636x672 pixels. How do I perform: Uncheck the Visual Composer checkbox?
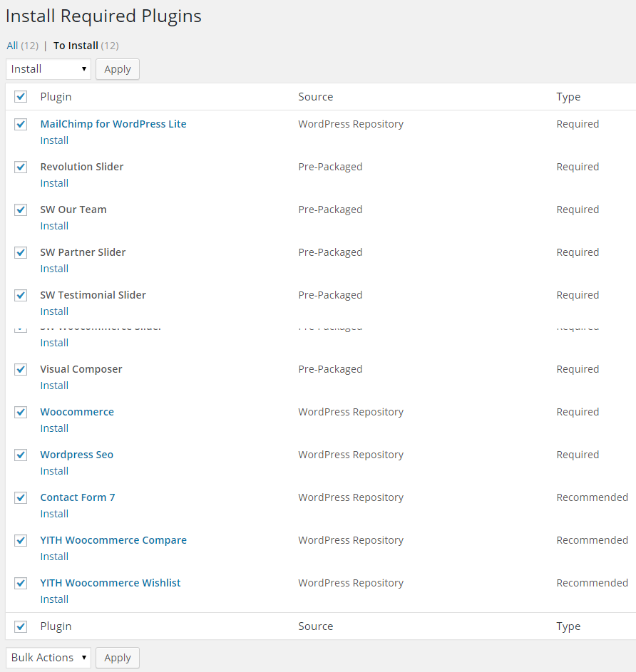click(21, 369)
